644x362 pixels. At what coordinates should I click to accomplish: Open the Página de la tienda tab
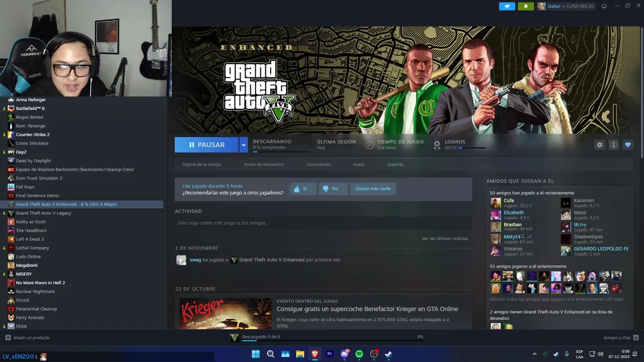[201, 164]
